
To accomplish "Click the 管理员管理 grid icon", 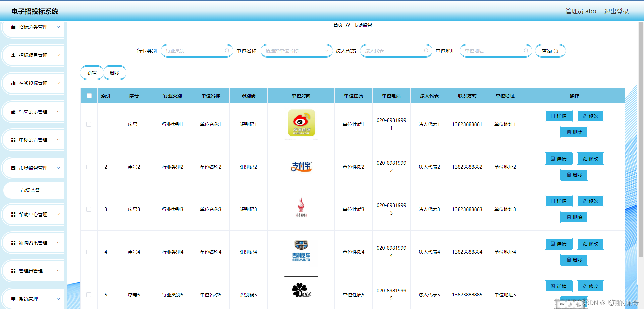I will pyautogui.click(x=13, y=270).
